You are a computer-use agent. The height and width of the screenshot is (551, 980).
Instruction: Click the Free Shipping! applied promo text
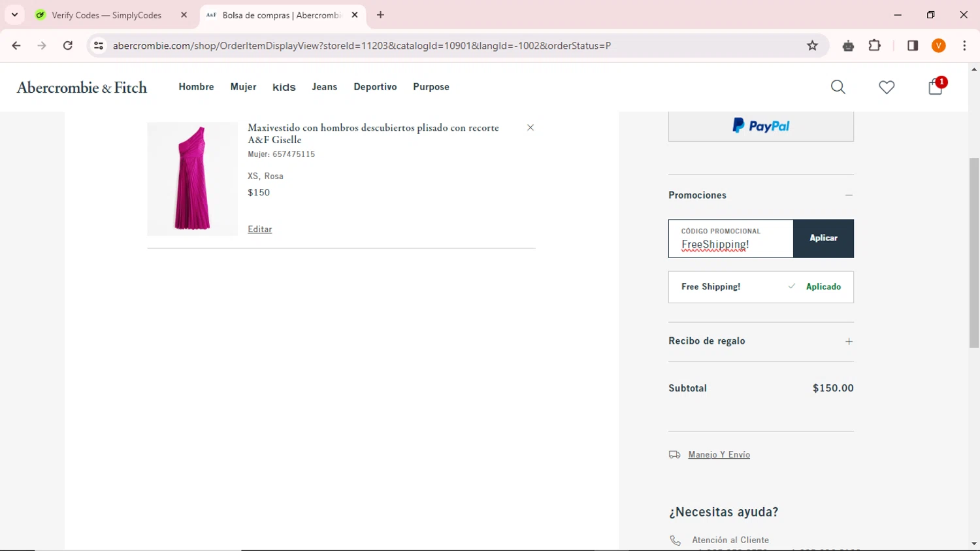pos(711,287)
